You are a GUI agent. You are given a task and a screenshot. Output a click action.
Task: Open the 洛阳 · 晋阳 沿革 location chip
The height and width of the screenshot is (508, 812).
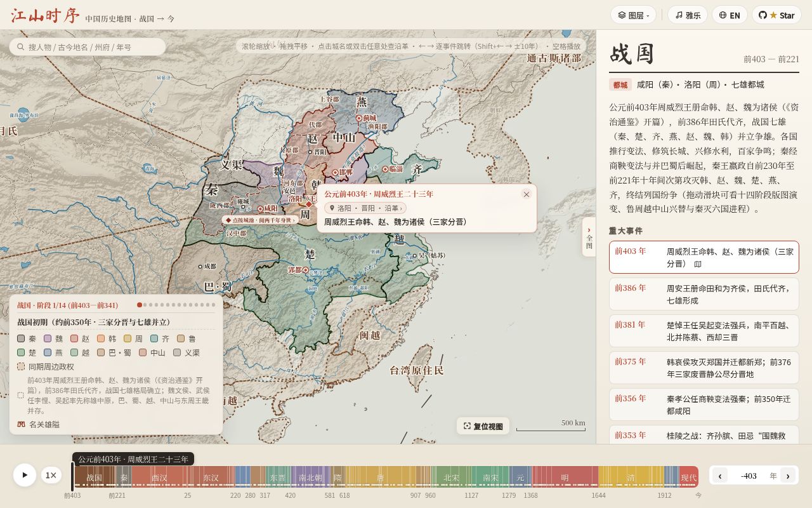[365, 208]
